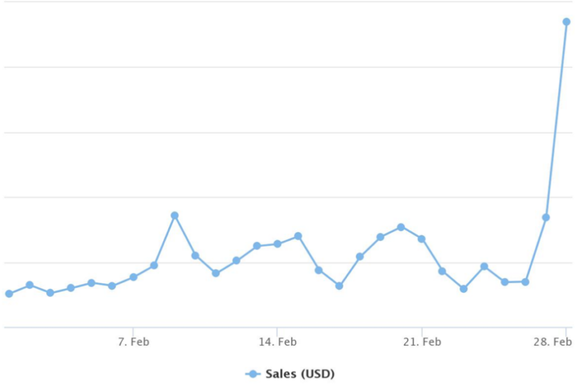Screen dimensions: 585x392
Task: Toggle the Sales (USD) legend item
Action: point(290,374)
